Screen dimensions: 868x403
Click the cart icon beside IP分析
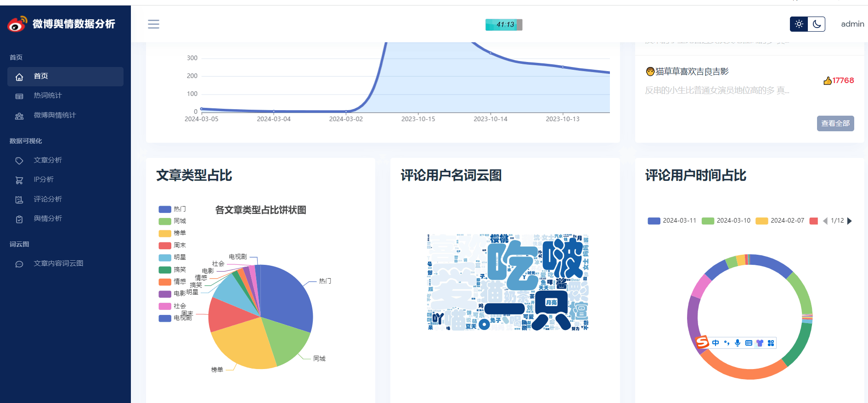point(19,180)
